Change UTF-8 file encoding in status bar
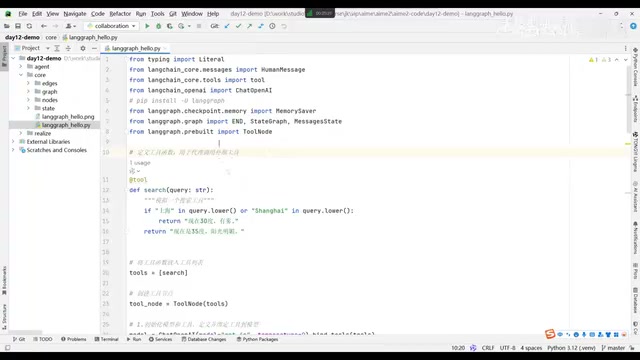Viewport: 640px width, 360px height. (x=507, y=348)
